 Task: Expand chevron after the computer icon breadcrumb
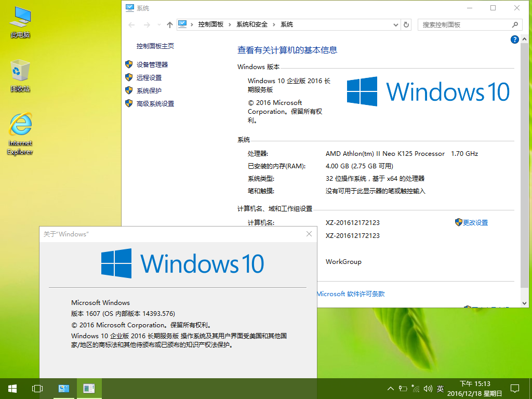click(x=192, y=24)
